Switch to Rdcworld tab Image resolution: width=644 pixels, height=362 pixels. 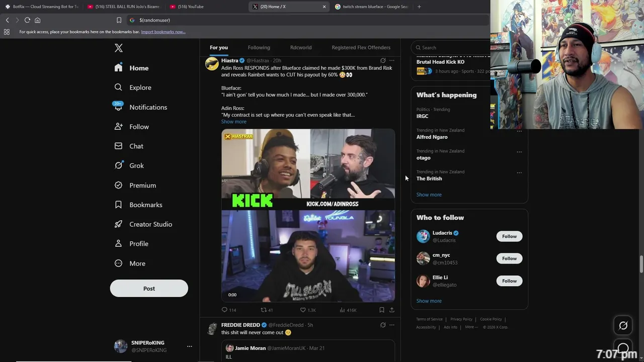tap(301, 47)
